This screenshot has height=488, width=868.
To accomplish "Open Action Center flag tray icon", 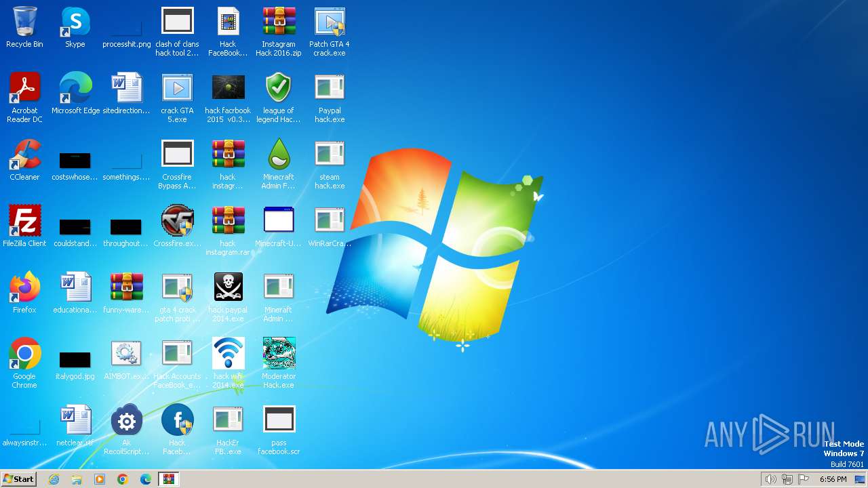I will pyautogui.click(x=804, y=479).
